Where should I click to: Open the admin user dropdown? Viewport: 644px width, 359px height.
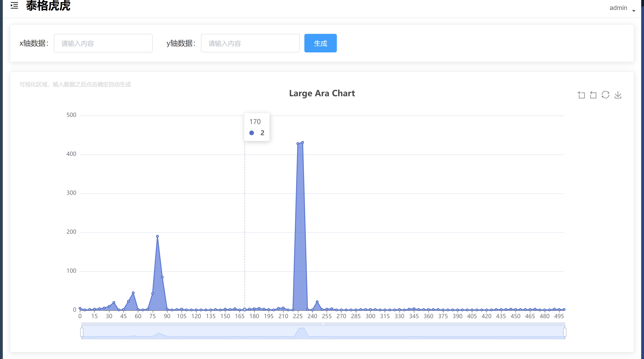(x=622, y=8)
